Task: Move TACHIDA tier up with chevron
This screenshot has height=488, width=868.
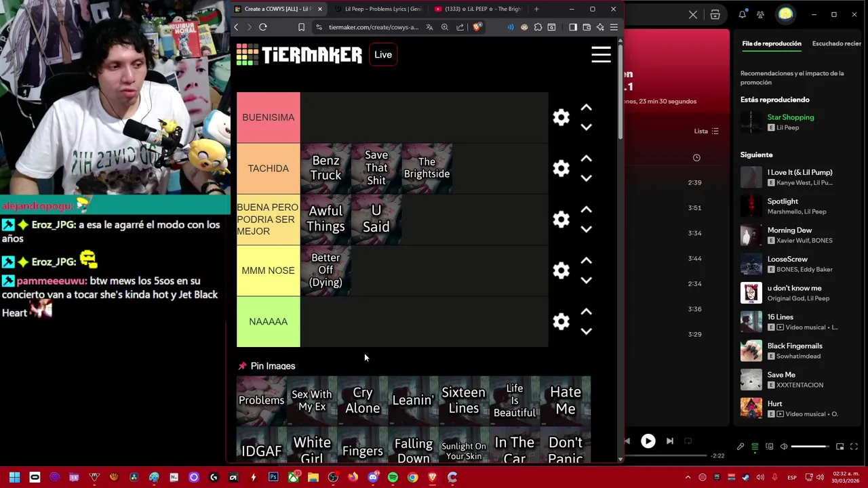Action: pos(587,159)
